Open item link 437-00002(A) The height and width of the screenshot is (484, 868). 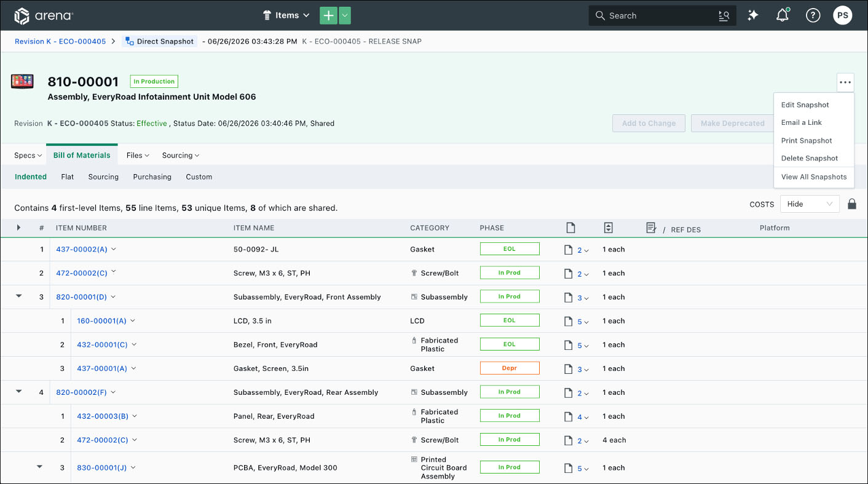click(x=82, y=250)
